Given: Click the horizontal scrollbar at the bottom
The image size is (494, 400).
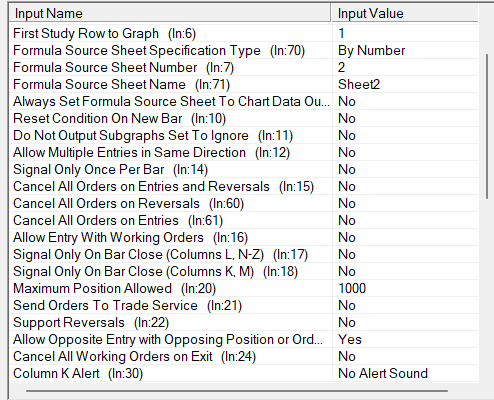Looking at the screenshot, I should pos(237,391).
